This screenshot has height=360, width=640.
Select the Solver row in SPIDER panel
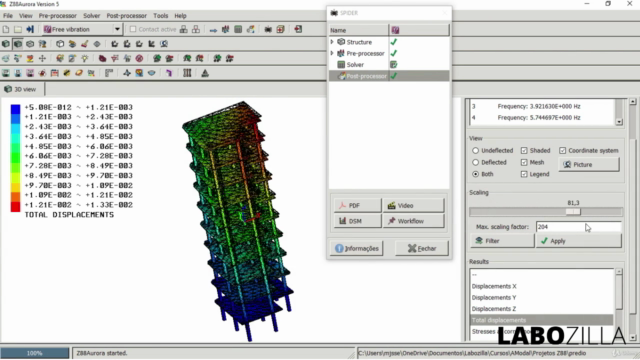click(x=389, y=64)
